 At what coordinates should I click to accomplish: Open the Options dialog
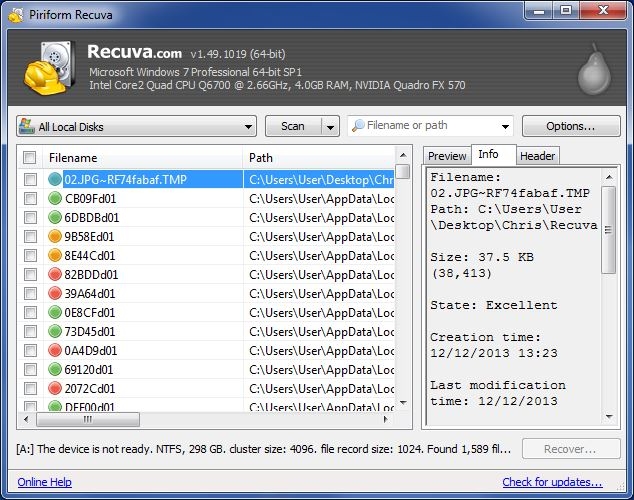pos(571,126)
